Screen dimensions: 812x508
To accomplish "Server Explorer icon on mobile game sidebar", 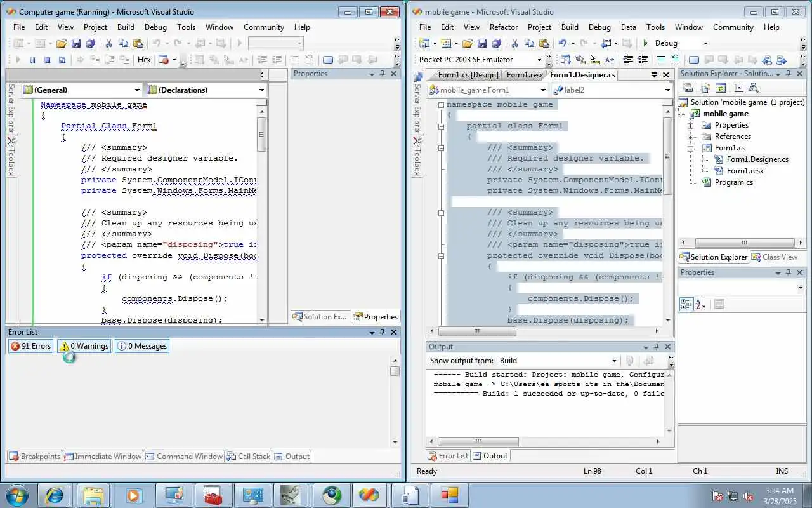I will click(417, 78).
